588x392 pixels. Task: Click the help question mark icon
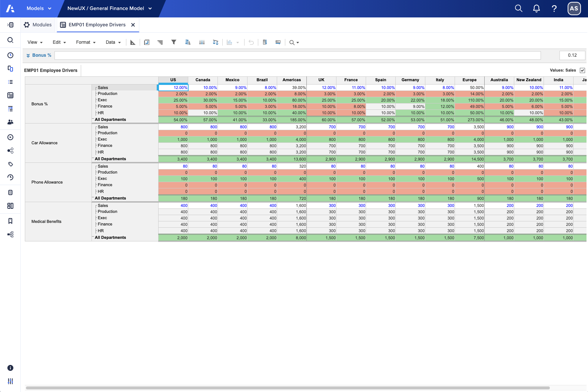pos(554,9)
